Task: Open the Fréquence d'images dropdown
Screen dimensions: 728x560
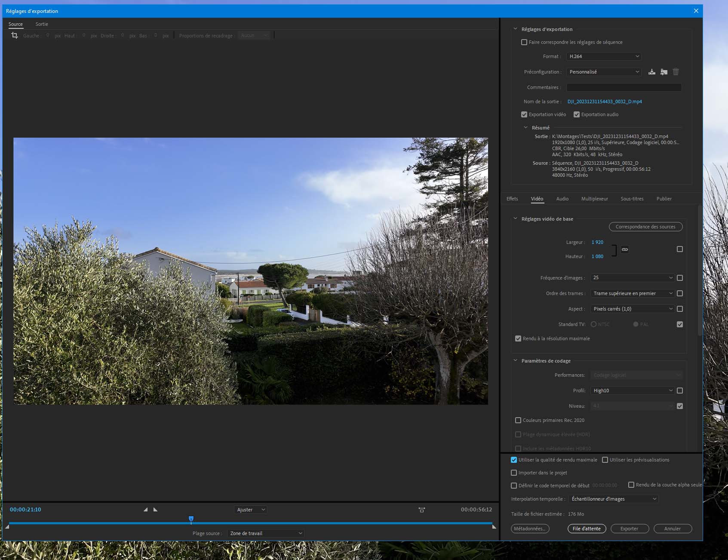Action: (632, 278)
